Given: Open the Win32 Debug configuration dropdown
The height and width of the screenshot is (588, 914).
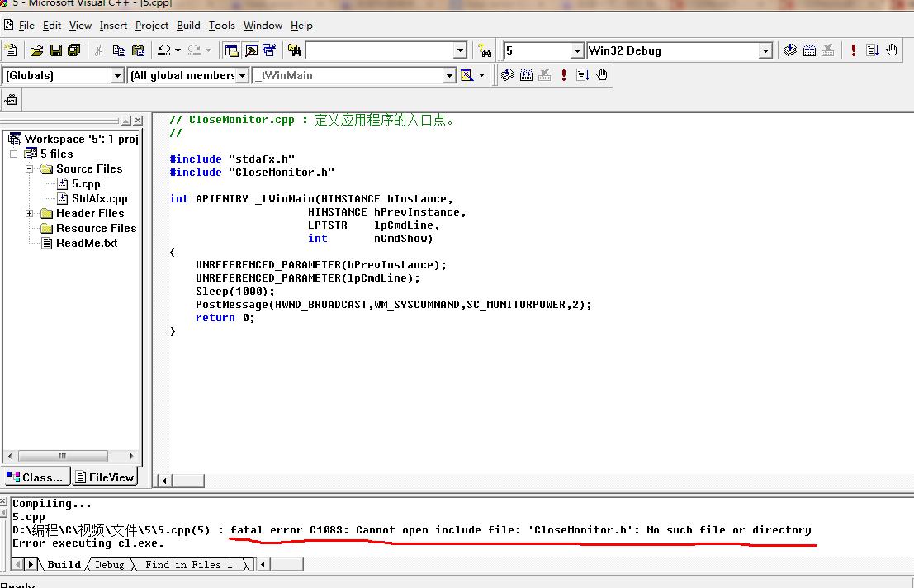Looking at the screenshot, I should (x=765, y=50).
